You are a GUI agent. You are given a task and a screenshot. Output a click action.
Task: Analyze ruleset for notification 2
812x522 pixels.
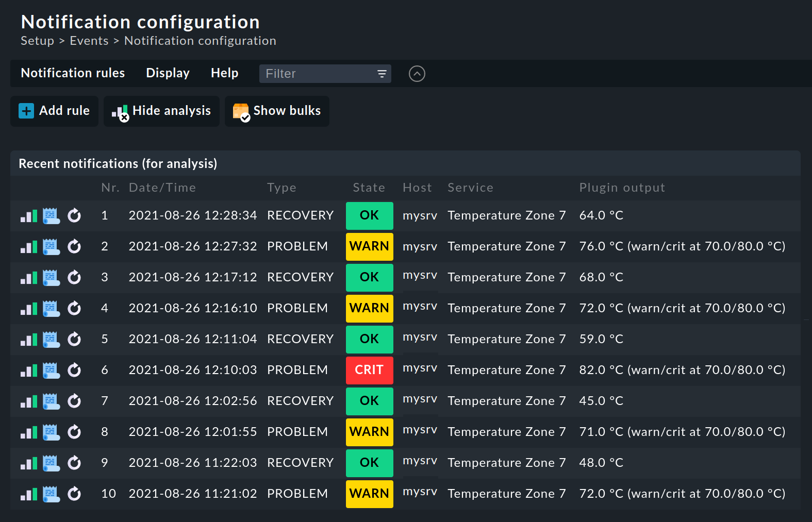point(29,247)
